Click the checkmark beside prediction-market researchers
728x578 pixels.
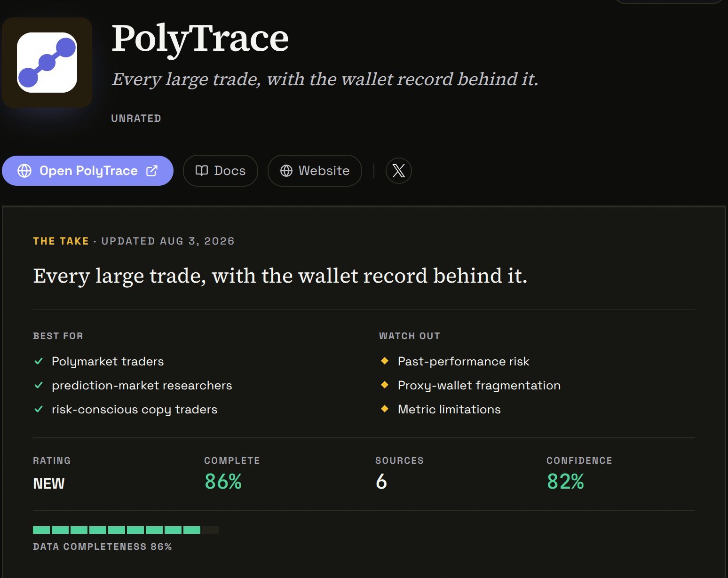click(x=39, y=385)
